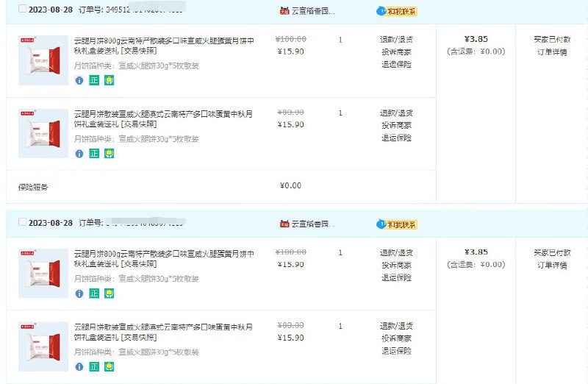This screenshot has height=384, width=588.
Task: Click green 正 icon under 散装 item, second order
Action: (x=94, y=367)
